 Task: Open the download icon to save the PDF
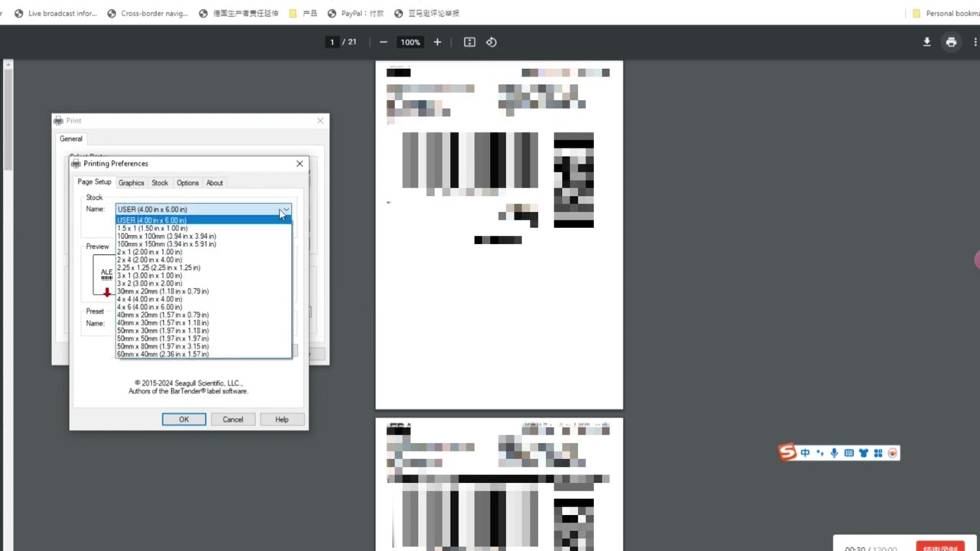click(926, 42)
